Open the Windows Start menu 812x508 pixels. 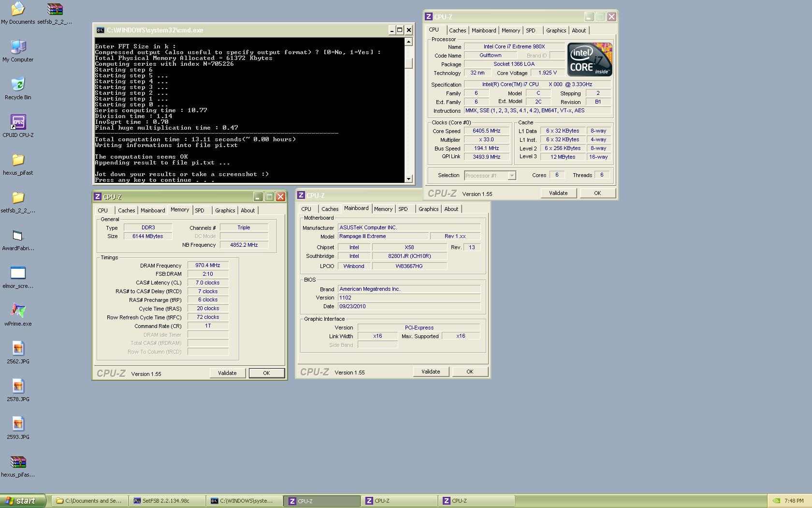(x=23, y=501)
